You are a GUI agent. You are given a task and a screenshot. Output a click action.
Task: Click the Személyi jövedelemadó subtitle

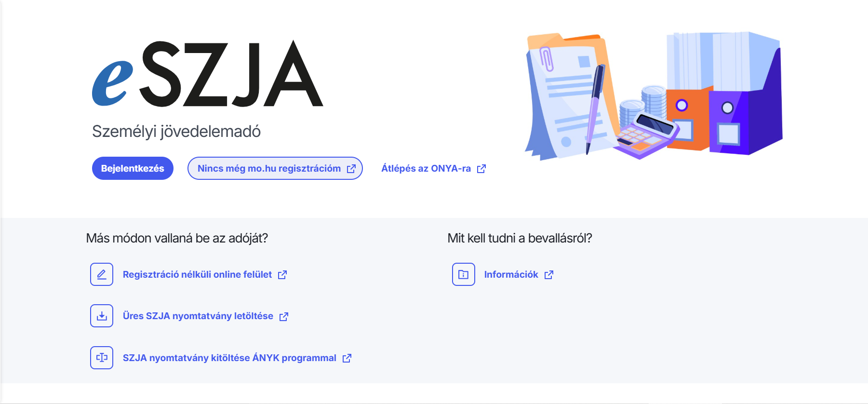[176, 131]
